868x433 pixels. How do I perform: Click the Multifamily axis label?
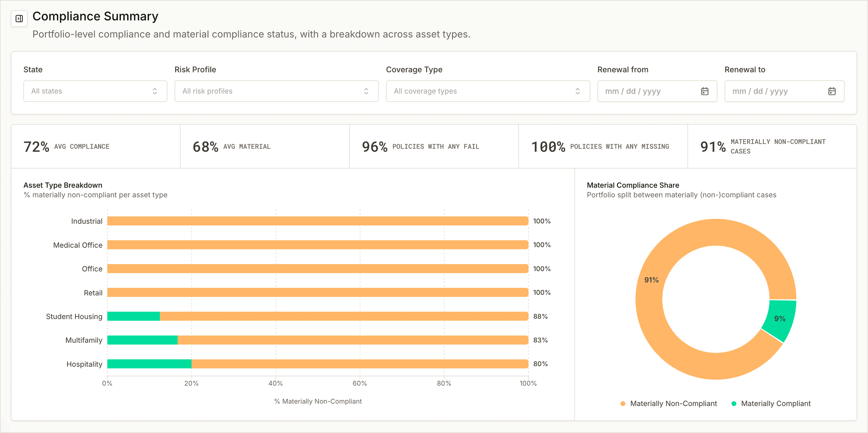coord(84,340)
